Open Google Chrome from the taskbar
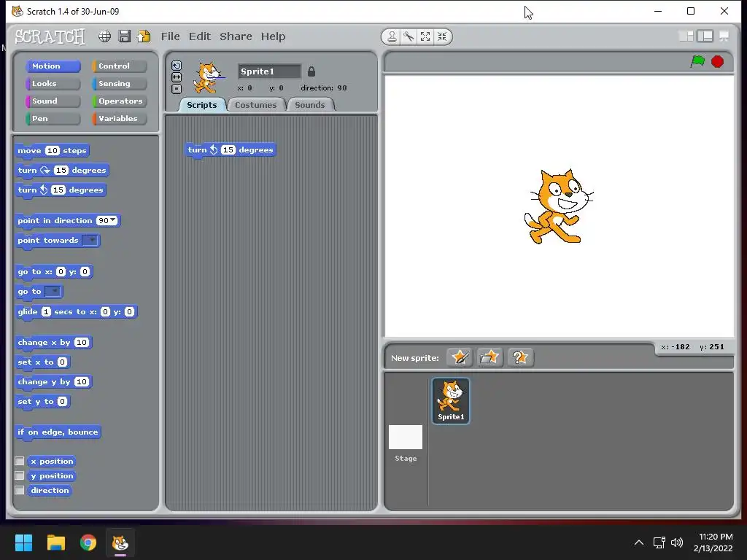This screenshot has height=560, width=747. click(88, 542)
